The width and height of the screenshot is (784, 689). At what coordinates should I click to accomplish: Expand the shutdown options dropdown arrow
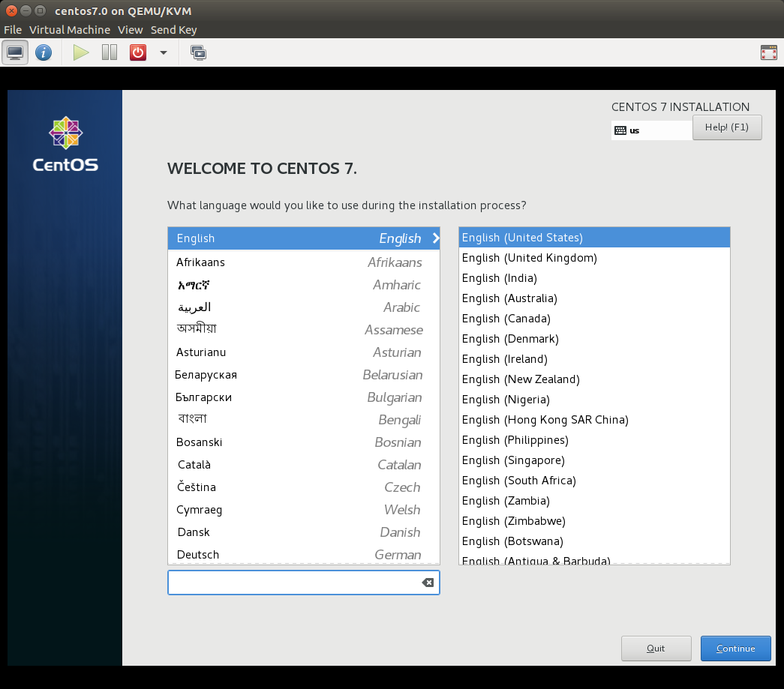point(164,53)
